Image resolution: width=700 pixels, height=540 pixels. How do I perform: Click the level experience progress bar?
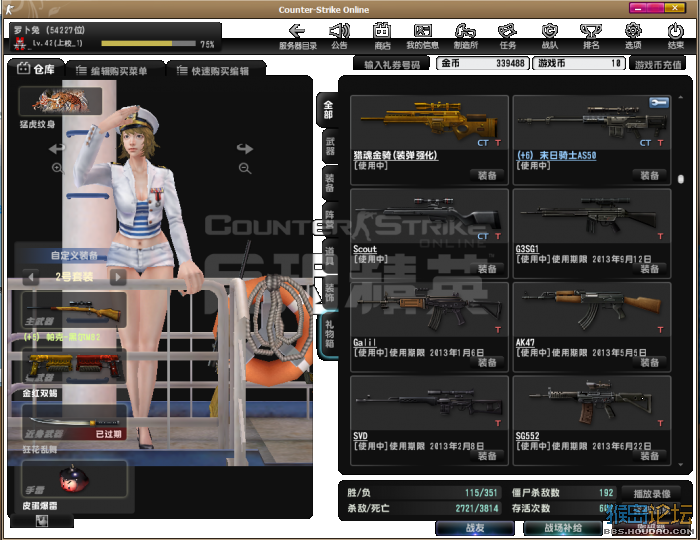pos(148,44)
